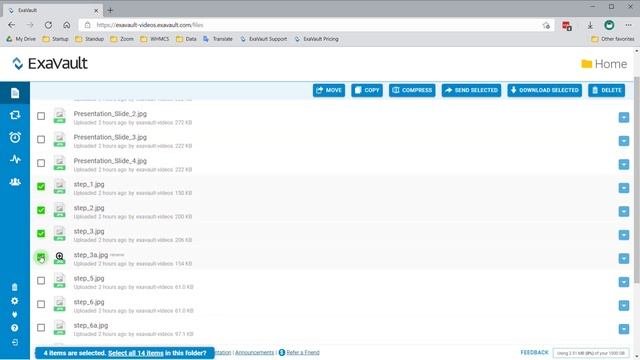This screenshot has height=360, width=640.
Task: Check the Presentation_Slide_3.jpg checkbox
Action: point(41,140)
